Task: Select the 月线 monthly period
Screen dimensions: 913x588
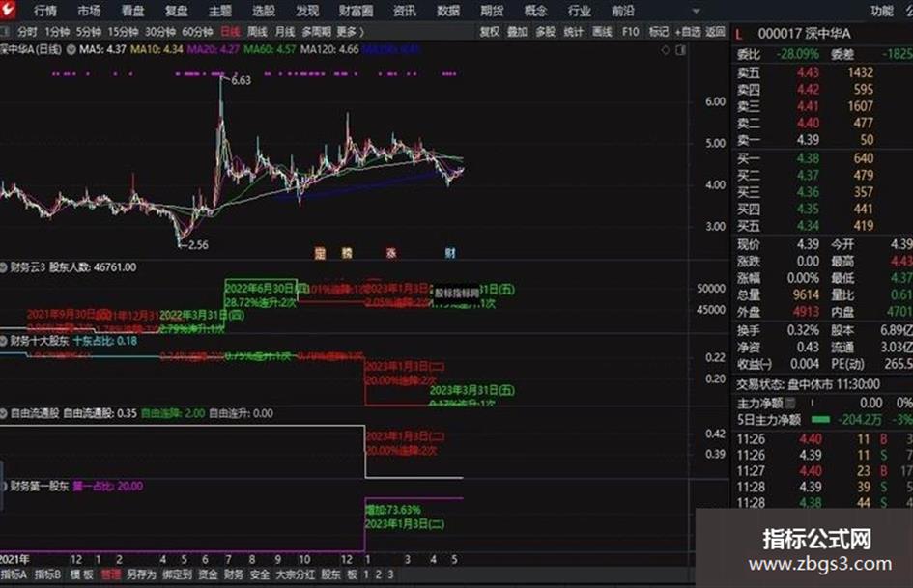Action: (285, 32)
